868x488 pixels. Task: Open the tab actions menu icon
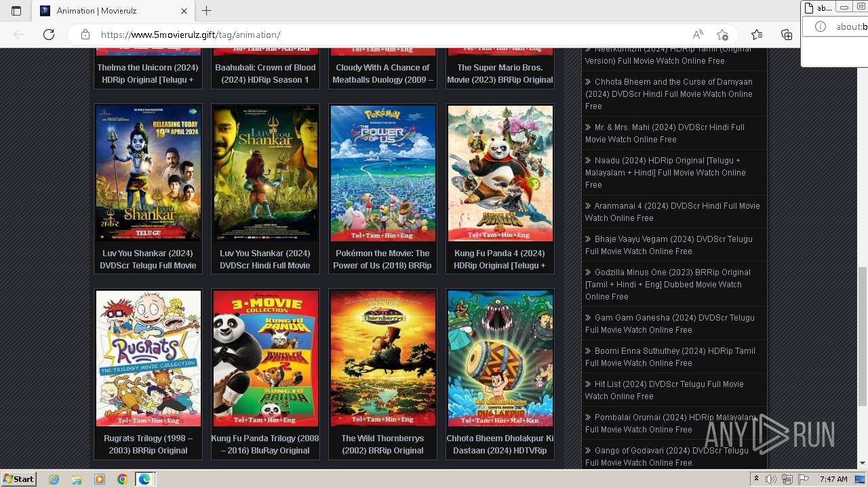click(x=16, y=11)
